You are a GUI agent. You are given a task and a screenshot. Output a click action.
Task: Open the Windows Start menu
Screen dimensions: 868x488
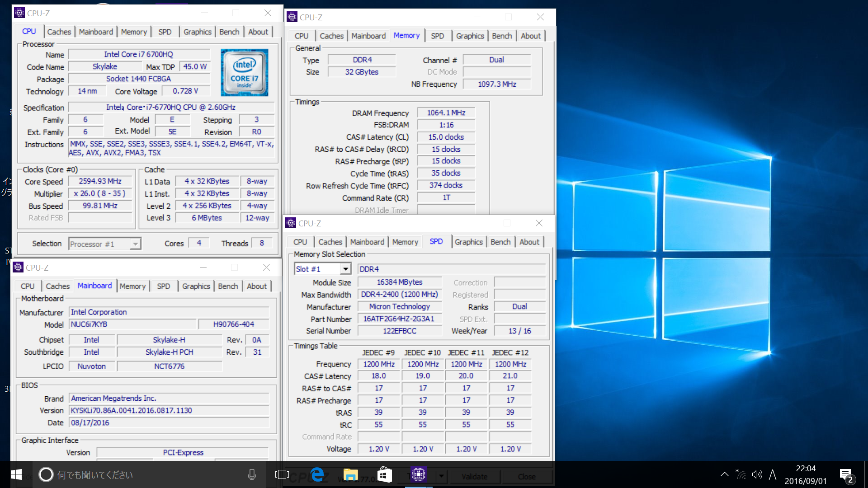tap(16, 474)
